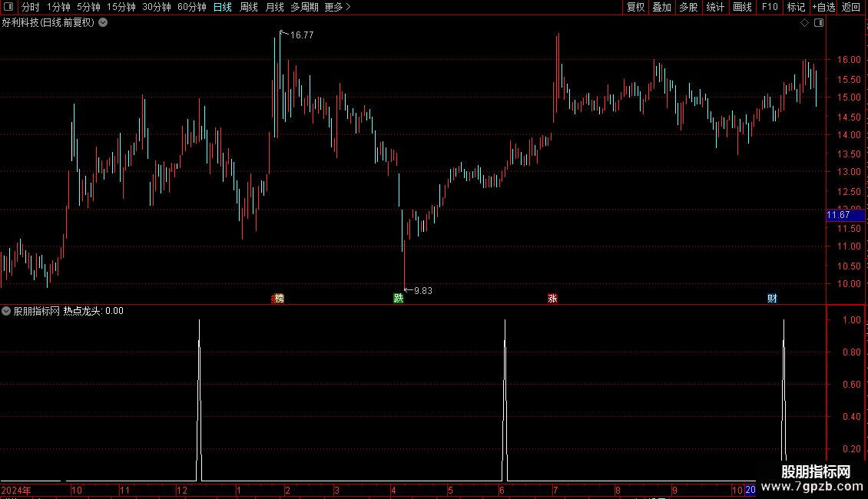Select the 30分钟 period tab
This screenshot has height=499, width=868.
[x=157, y=7]
